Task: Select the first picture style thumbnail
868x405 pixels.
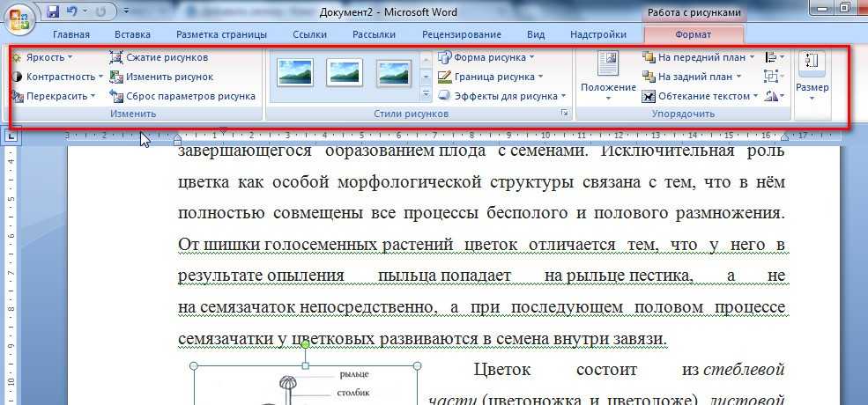Action: click(295, 73)
